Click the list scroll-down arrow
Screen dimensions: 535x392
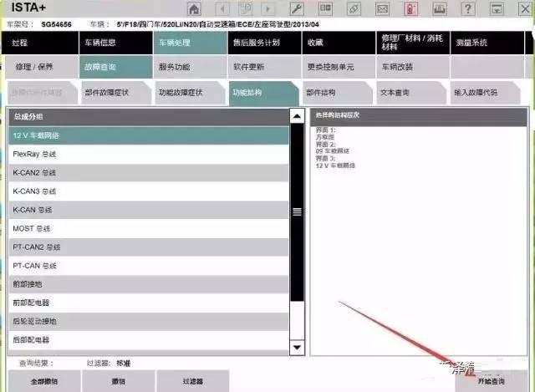(297, 348)
